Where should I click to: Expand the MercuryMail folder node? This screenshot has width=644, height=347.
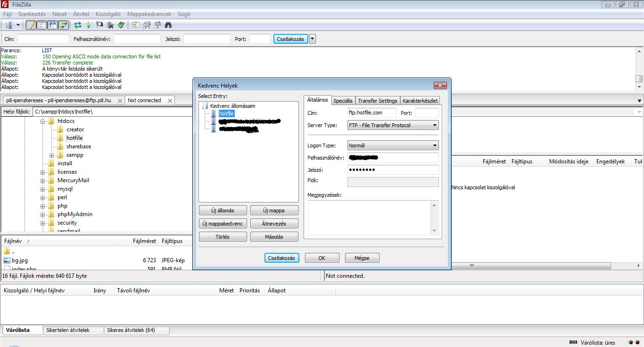click(x=42, y=180)
